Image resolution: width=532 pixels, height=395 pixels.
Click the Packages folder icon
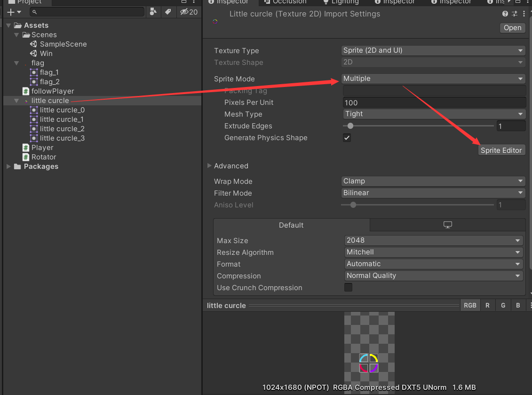18,166
